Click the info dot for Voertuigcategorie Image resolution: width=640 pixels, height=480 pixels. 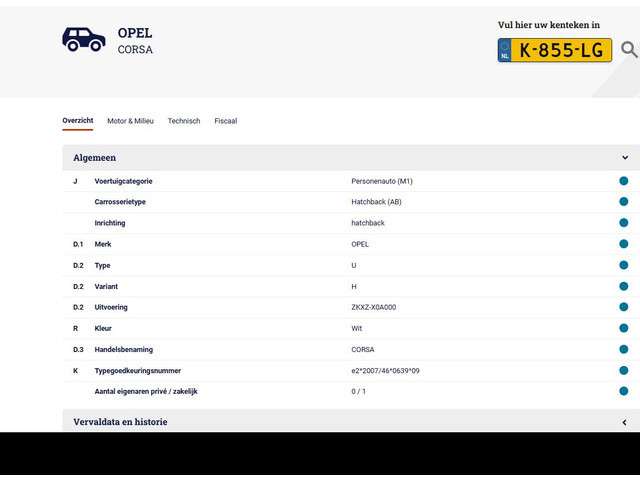click(623, 181)
